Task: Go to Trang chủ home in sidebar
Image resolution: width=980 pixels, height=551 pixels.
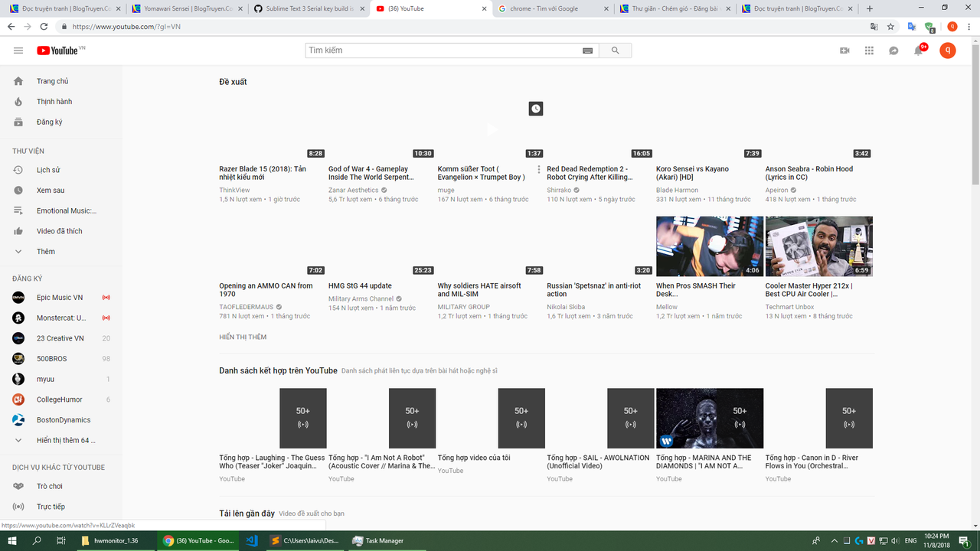Action: tap(61, 81)
